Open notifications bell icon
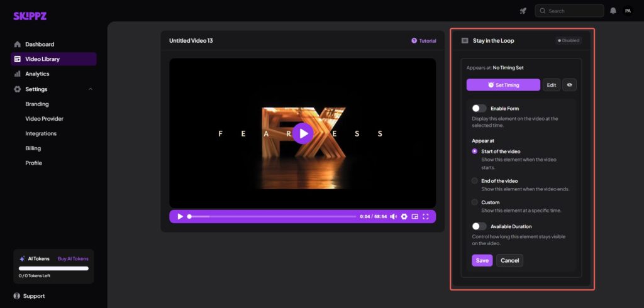This screenshot has width=644, height=308. click(x=613, y=11)
